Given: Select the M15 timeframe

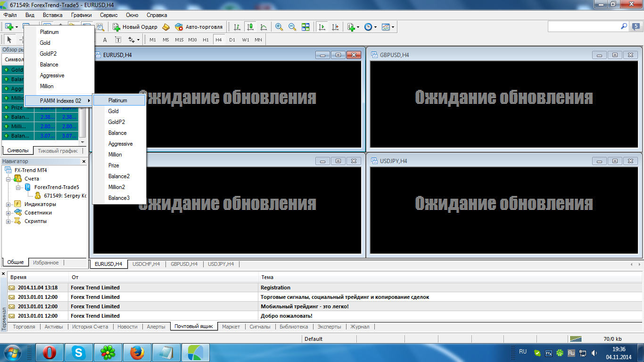Looking at the screenshot, I should click(179, 40).
